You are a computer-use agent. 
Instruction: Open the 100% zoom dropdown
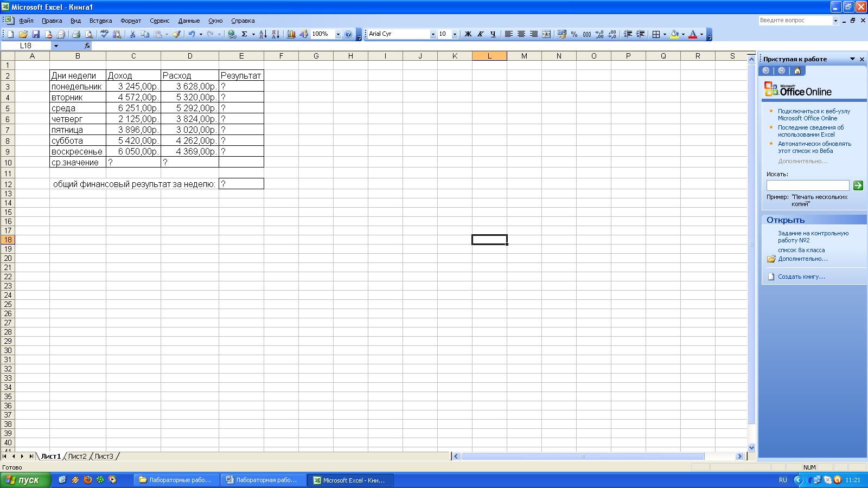(x=338, y=34)
